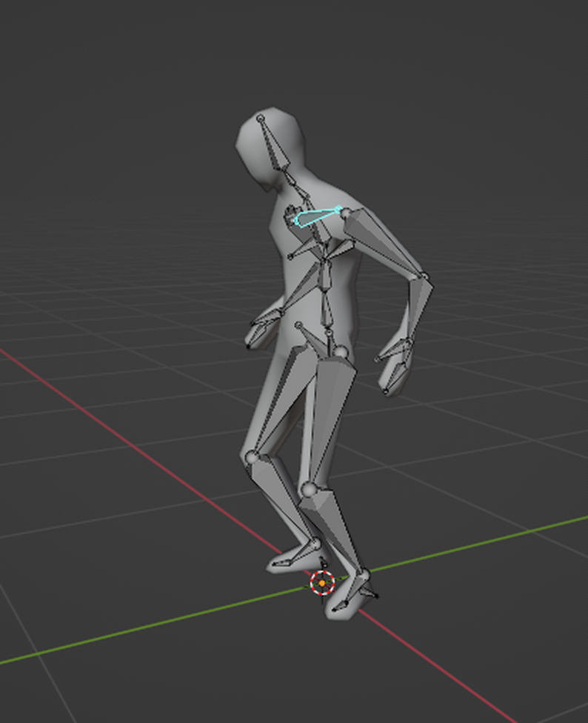
Task: Click the knee joint sphere of the rear leg
Action: 252,457
